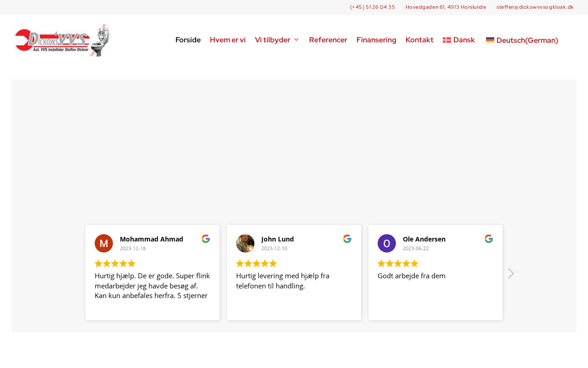Click Google icon on Mohammad Ahmad's review
This screenshot has height=368, width=588.
pos(206,239)
